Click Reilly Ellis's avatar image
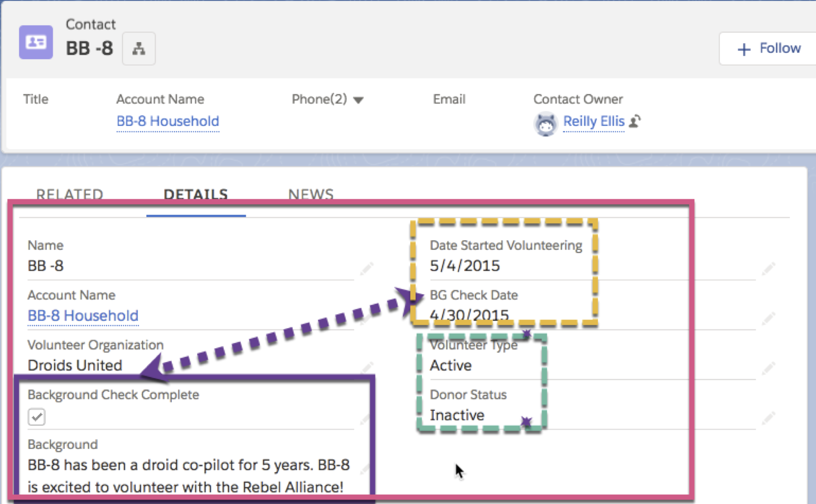The image size is (816, 504). (546, 123)
